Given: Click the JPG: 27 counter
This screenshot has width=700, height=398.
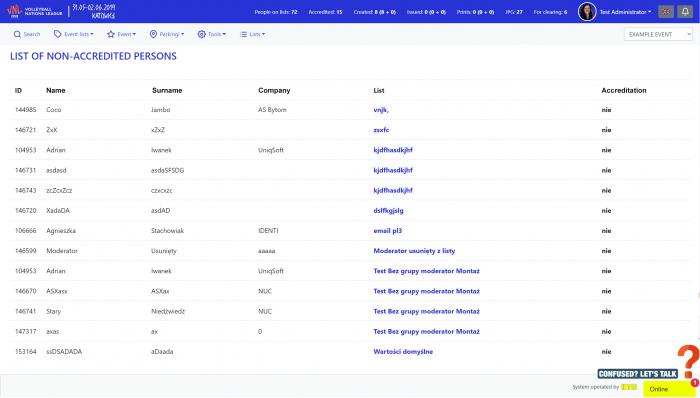Looking at the screenshot, I should (x=514, y=12).
